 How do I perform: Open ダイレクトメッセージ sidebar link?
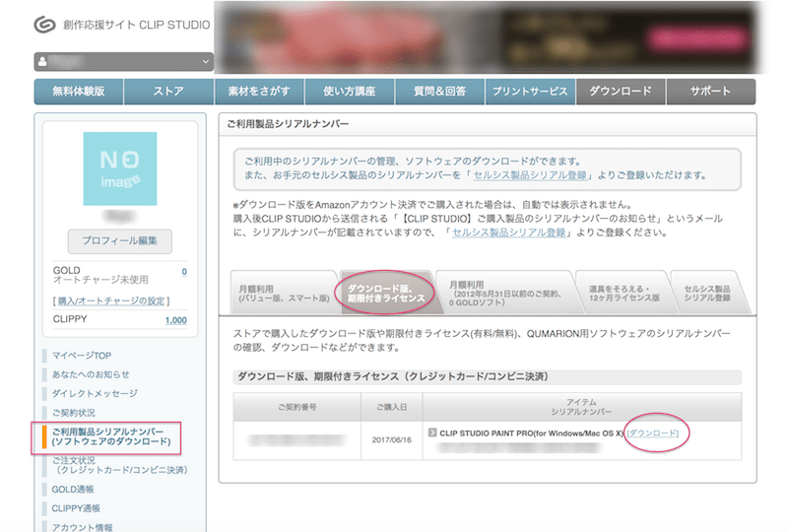(95, 394)
